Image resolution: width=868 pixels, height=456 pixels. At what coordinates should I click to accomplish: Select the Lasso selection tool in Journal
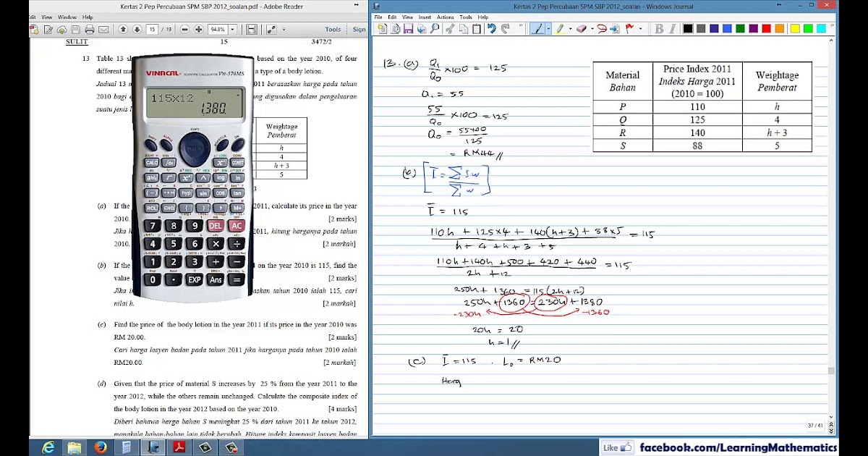601,29
